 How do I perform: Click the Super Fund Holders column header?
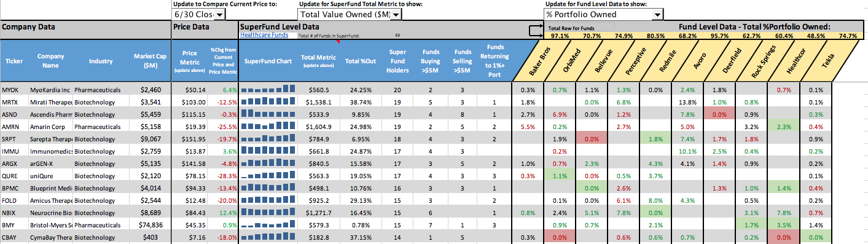click(x=397, y=60)
